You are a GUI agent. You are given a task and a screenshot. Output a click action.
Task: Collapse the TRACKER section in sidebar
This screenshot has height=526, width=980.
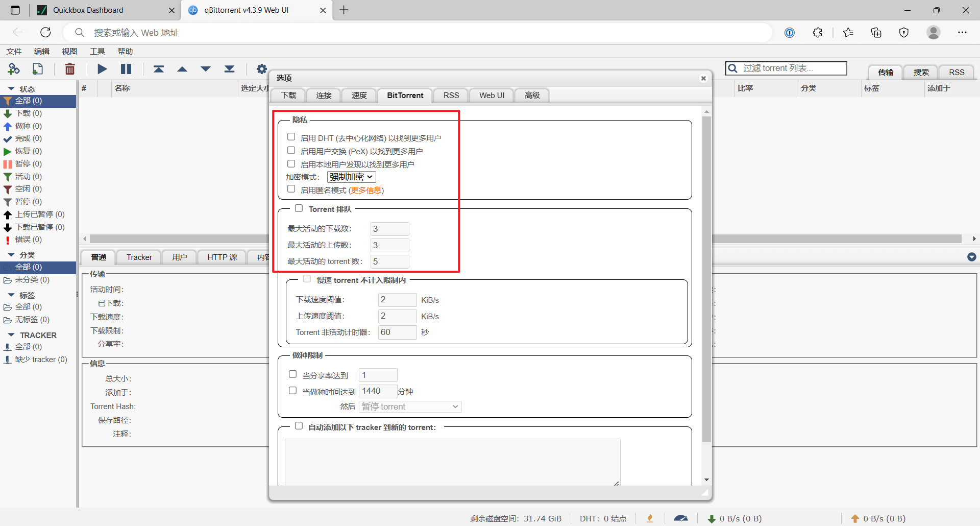[11, 335]
